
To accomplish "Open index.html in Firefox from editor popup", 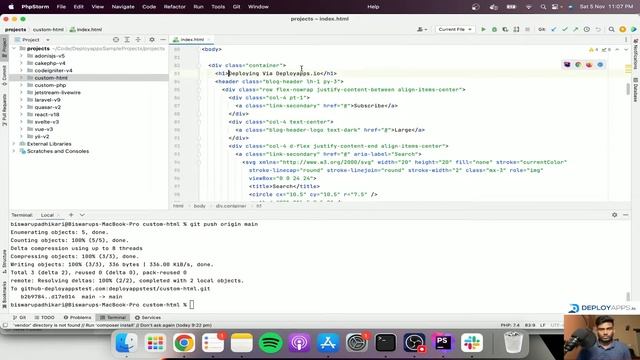I will 589,64.
